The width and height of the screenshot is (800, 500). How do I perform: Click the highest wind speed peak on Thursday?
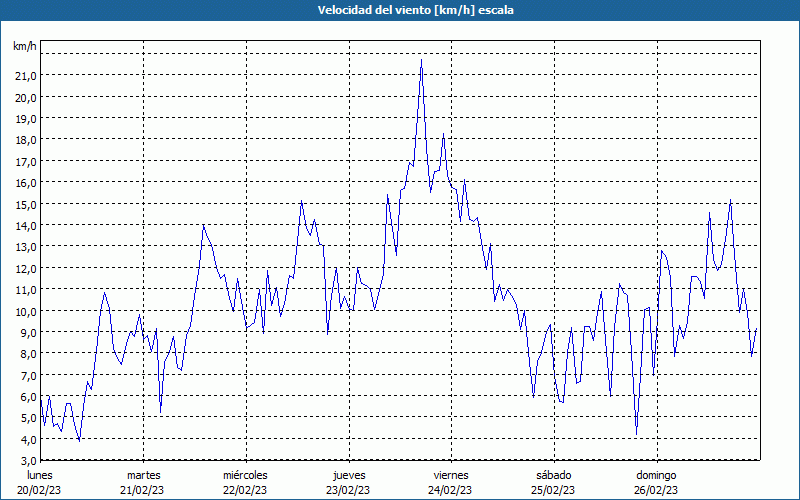click(421, 60)
